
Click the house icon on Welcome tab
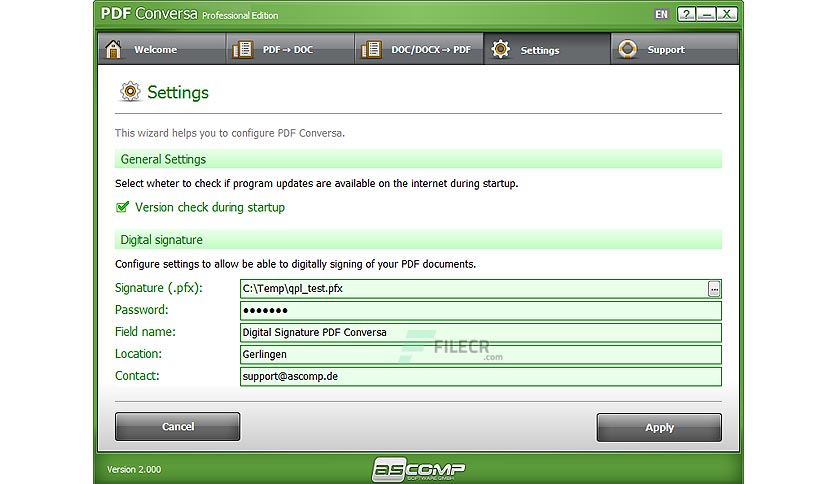[113, 49]
